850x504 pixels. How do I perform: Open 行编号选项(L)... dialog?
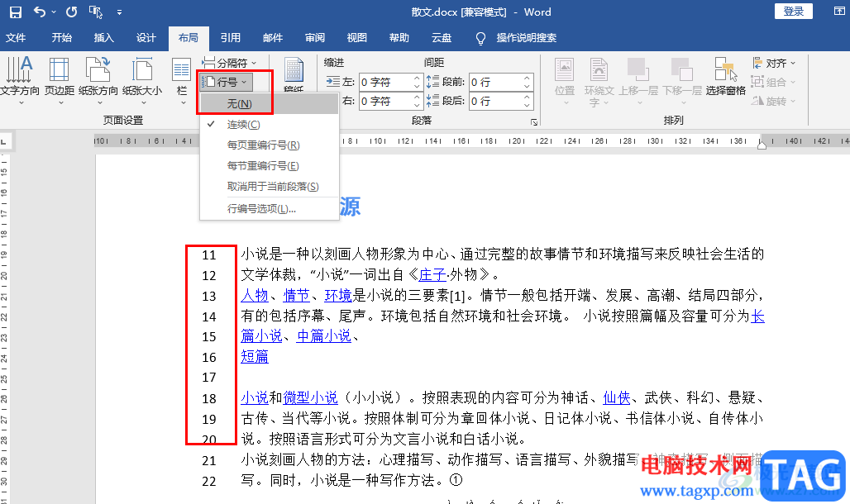270,209
